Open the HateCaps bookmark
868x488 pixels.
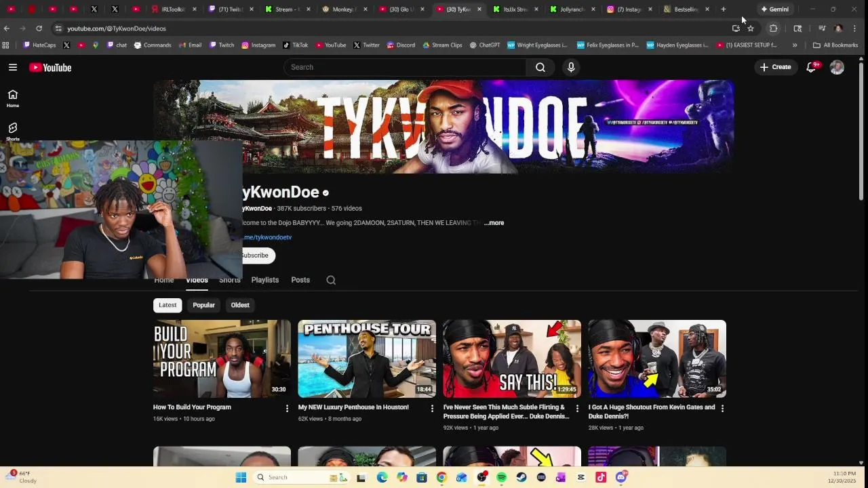click(40, 45)
